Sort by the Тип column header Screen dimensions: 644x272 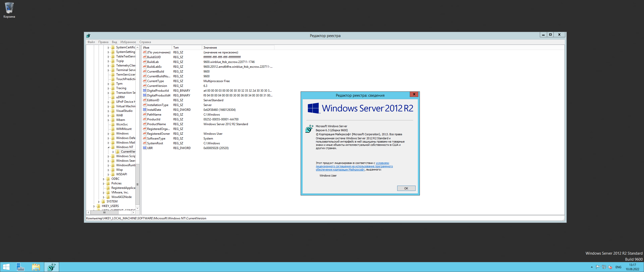click(187, 47)
